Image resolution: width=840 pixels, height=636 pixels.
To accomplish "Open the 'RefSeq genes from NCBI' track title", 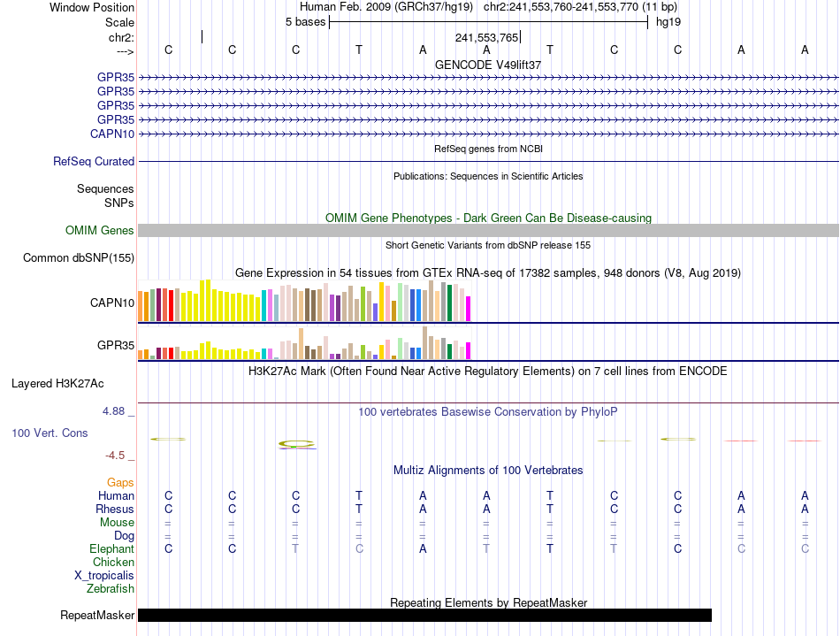I will pos(488,149).
